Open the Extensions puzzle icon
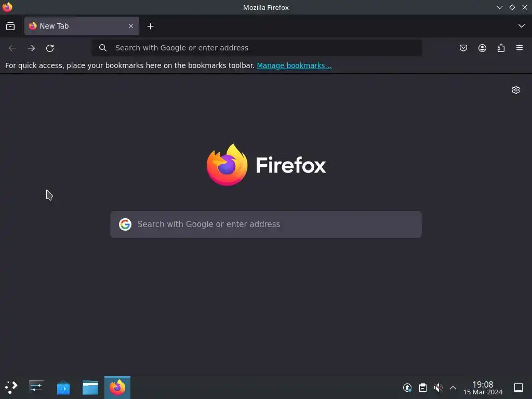This screenshot has width=532, height=399. tap(501, 48)
